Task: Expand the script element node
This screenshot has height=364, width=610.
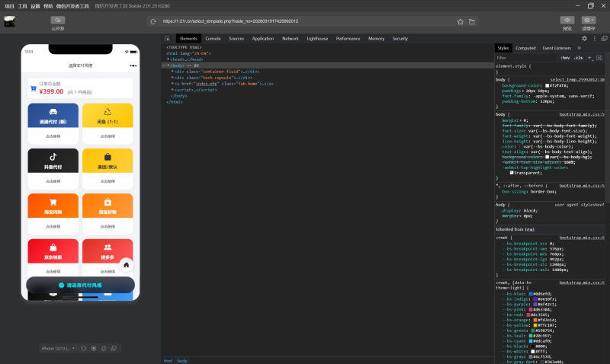Action: point(173,90)
